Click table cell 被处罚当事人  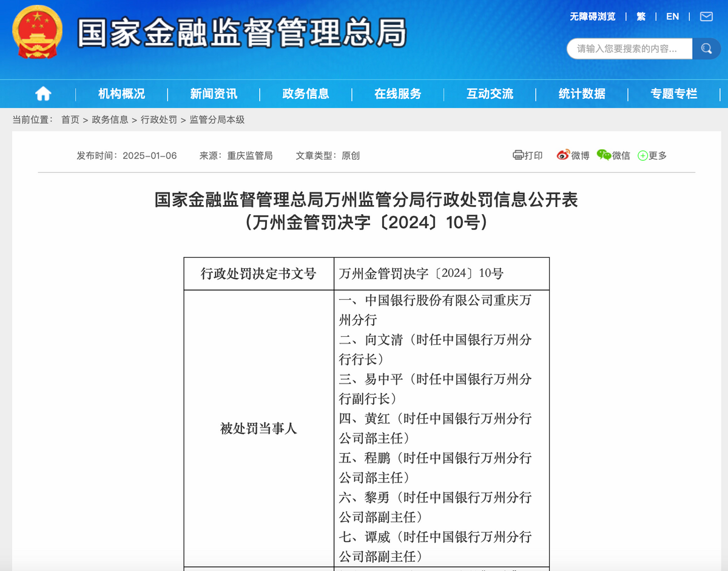[258, 429]
